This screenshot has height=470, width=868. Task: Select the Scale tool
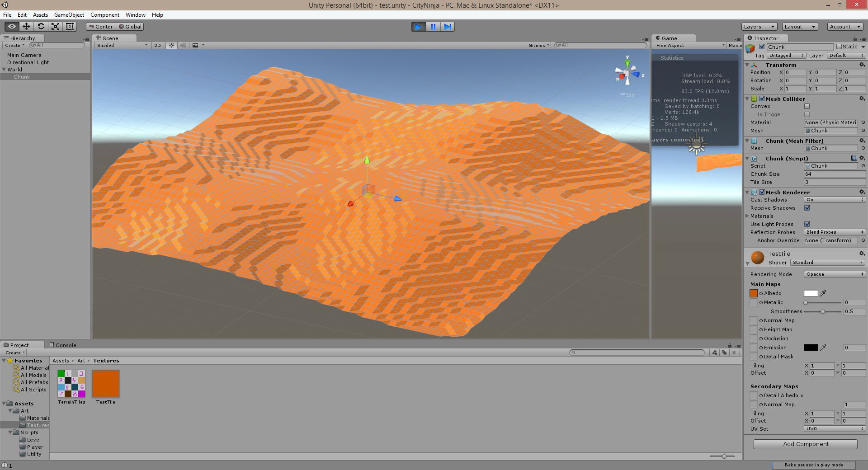point(55,26)
